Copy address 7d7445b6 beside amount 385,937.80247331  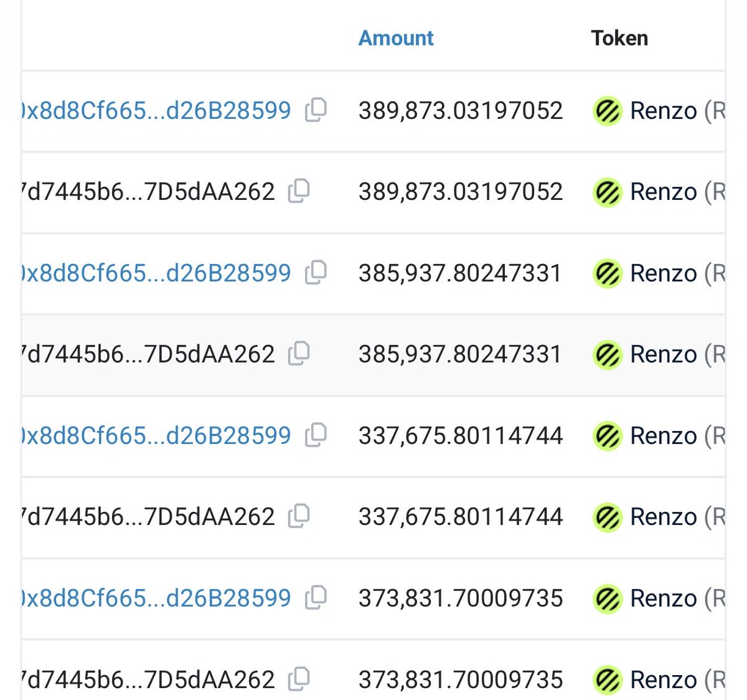click(299, 353)
